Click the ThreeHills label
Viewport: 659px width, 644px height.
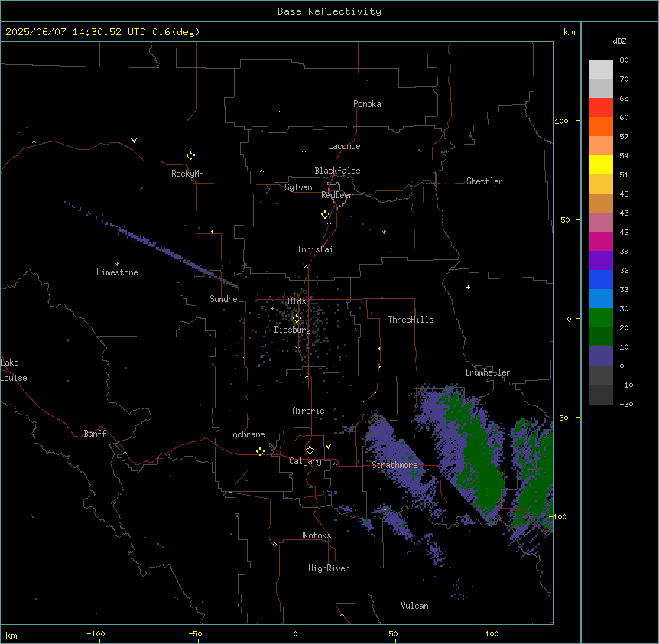coord(411,320)
